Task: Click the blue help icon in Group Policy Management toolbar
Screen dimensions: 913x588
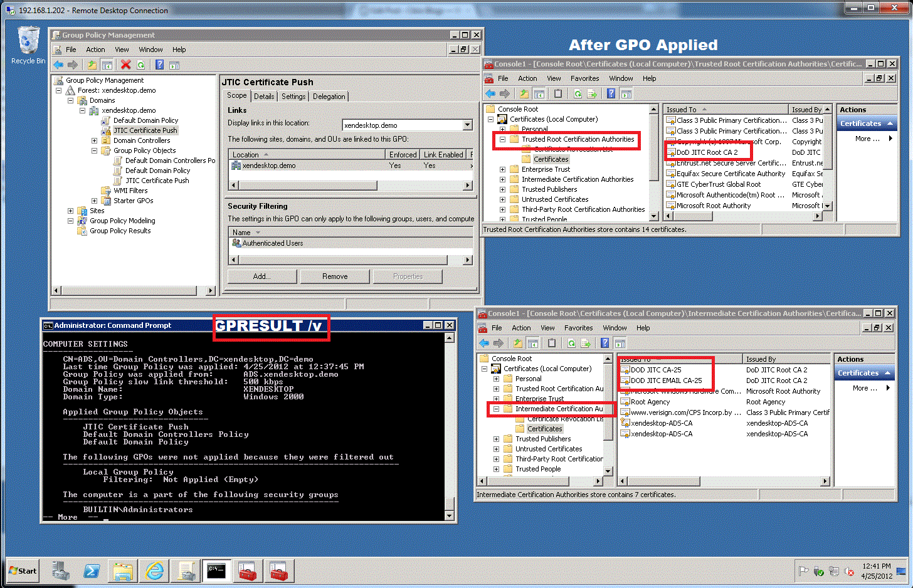Action: pyautogui.click(x=159, y=65)
